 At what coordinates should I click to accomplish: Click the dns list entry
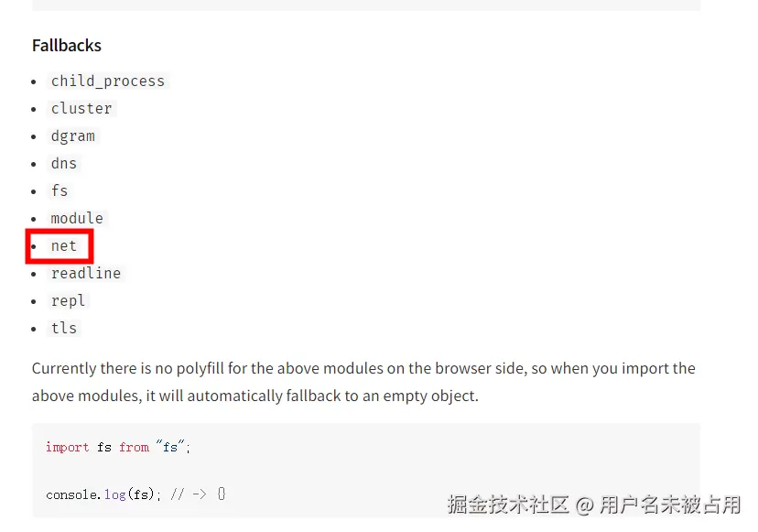coord(64,163)
